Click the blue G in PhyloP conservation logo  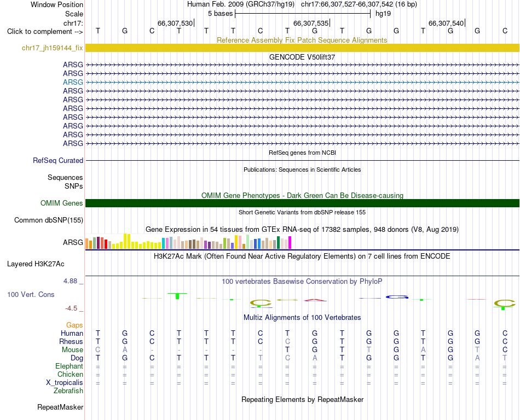click(397, 297)
